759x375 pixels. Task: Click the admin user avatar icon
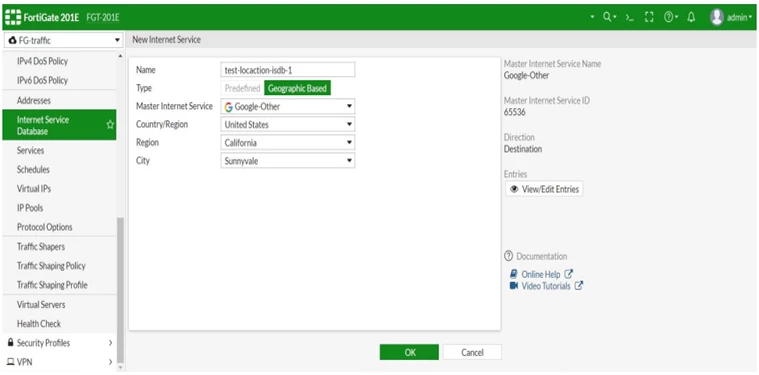(716, 17)
